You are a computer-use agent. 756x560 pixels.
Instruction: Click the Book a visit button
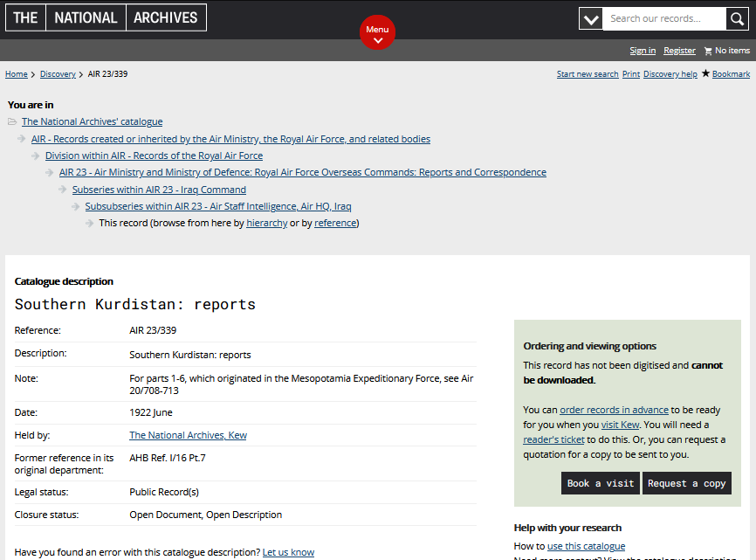pyautogui.click(x=601, y=483)
